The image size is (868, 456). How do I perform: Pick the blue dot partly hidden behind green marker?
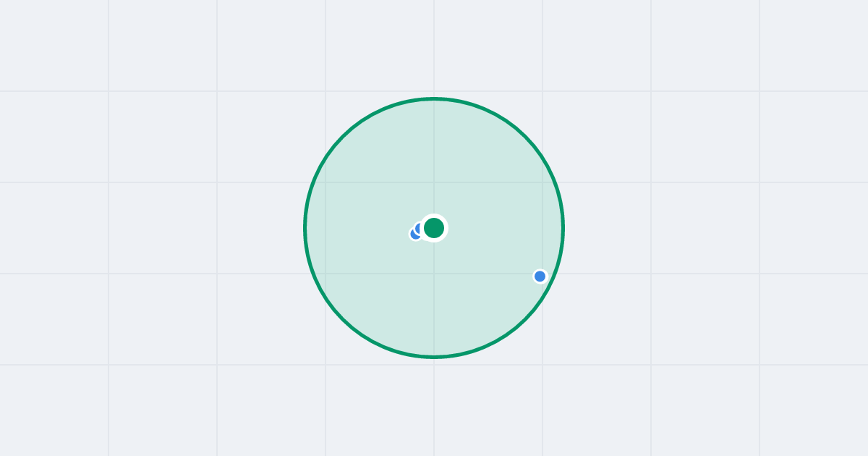420,229
